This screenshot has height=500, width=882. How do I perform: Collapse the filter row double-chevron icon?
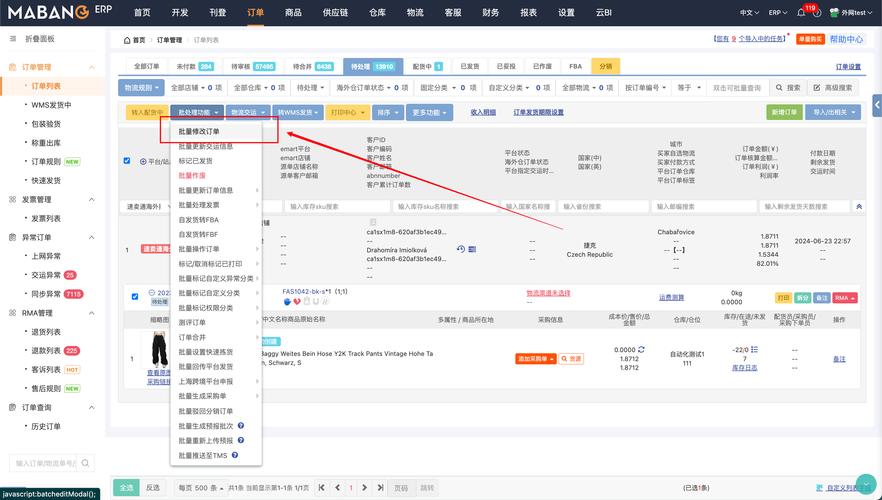pos(858,206)
